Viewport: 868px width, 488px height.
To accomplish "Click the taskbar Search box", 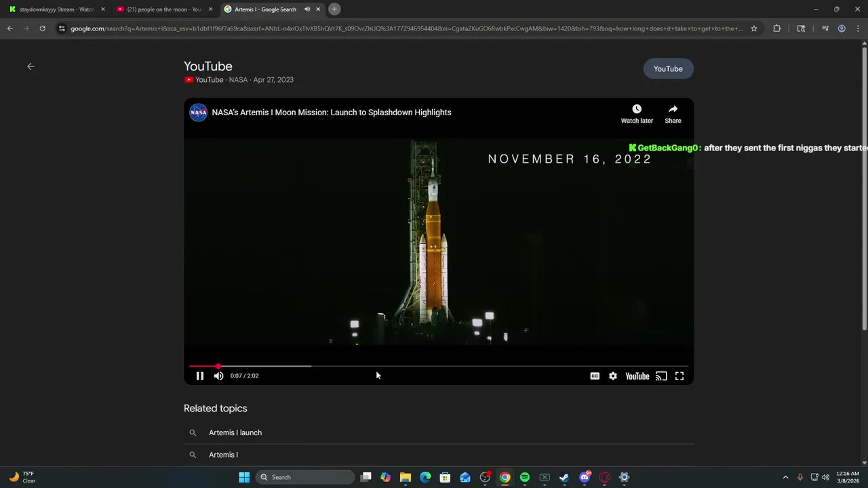I will (304, 477).
